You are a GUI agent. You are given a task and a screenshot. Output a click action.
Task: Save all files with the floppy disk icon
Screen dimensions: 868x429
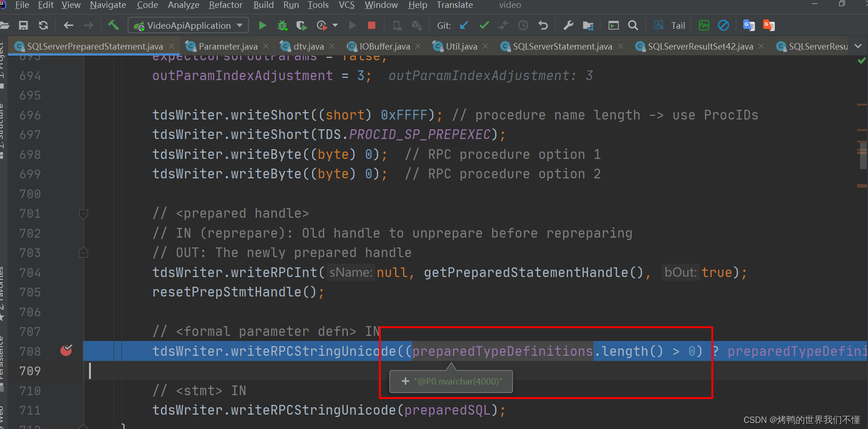click(23, 25)
